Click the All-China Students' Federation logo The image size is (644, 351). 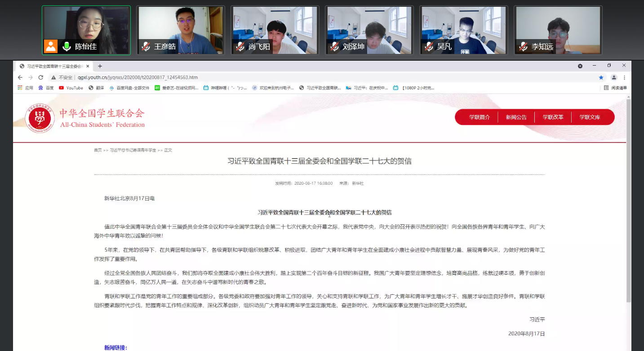40,118
